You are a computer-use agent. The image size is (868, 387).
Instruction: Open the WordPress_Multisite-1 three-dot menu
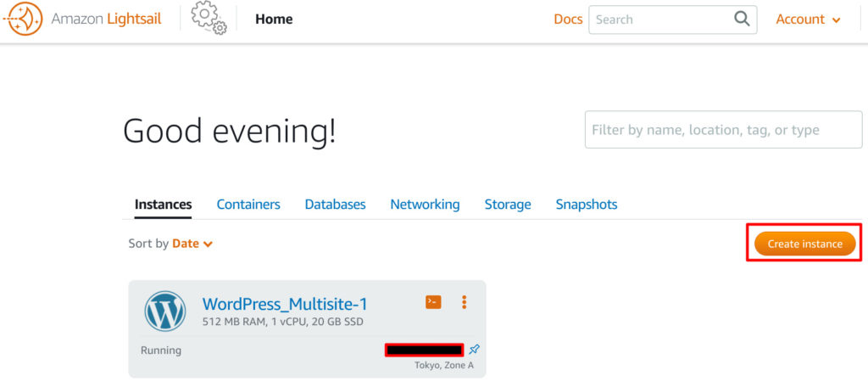[464, 302]
